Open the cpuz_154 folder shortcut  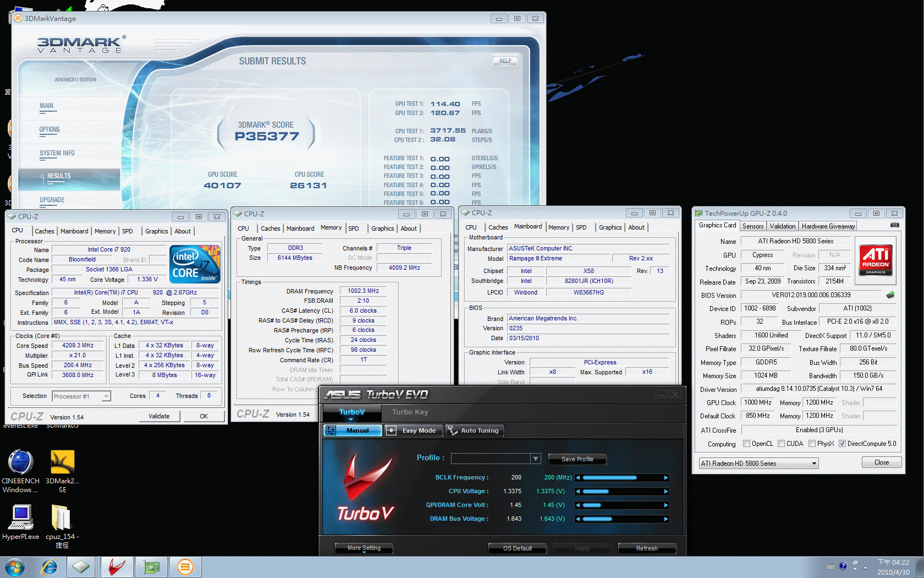[62, 526]
